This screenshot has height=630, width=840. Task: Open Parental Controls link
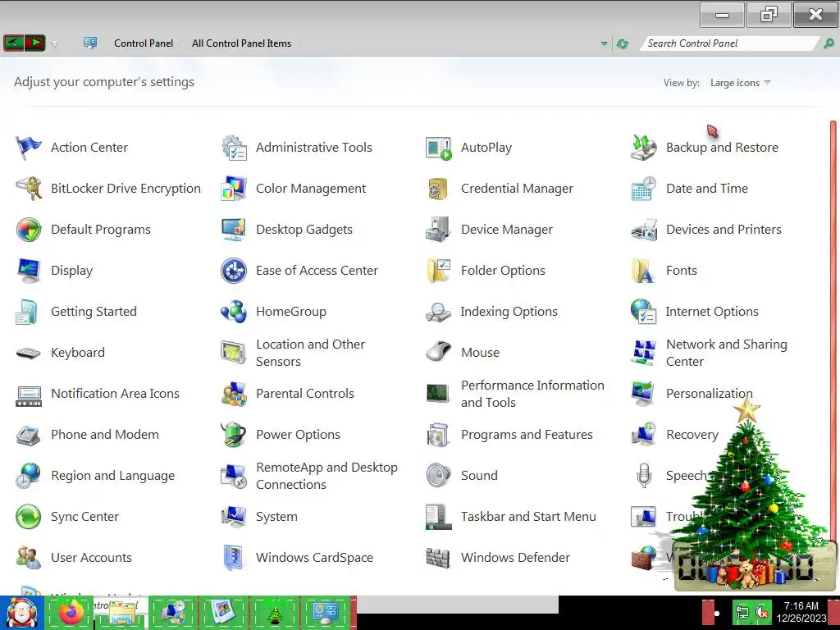pos(305,394)
